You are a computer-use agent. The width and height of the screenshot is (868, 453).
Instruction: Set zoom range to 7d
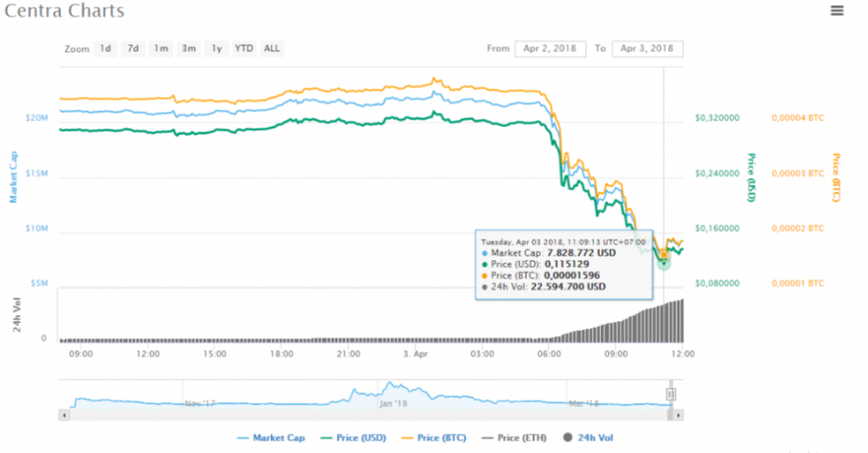pos(133,48)
